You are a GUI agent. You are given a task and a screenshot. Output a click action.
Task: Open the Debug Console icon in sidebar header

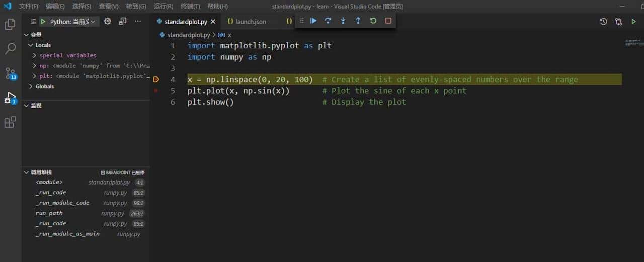(x=122, y=22)
